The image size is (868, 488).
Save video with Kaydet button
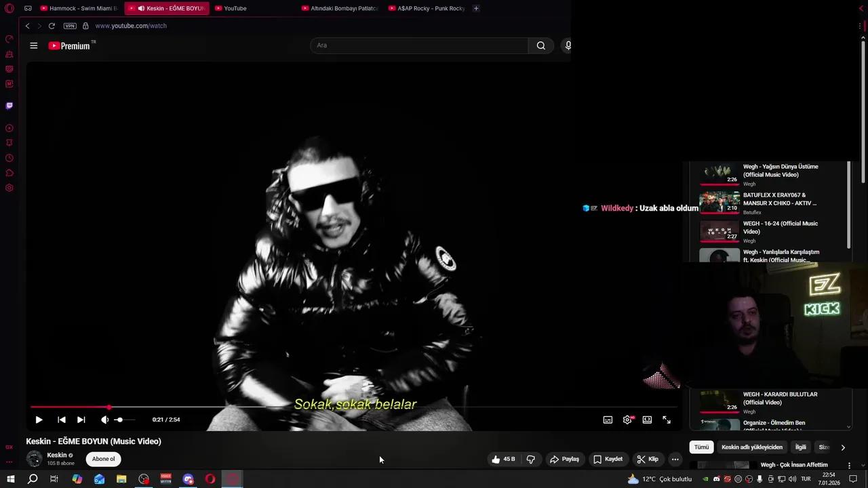tap(608, 459)
